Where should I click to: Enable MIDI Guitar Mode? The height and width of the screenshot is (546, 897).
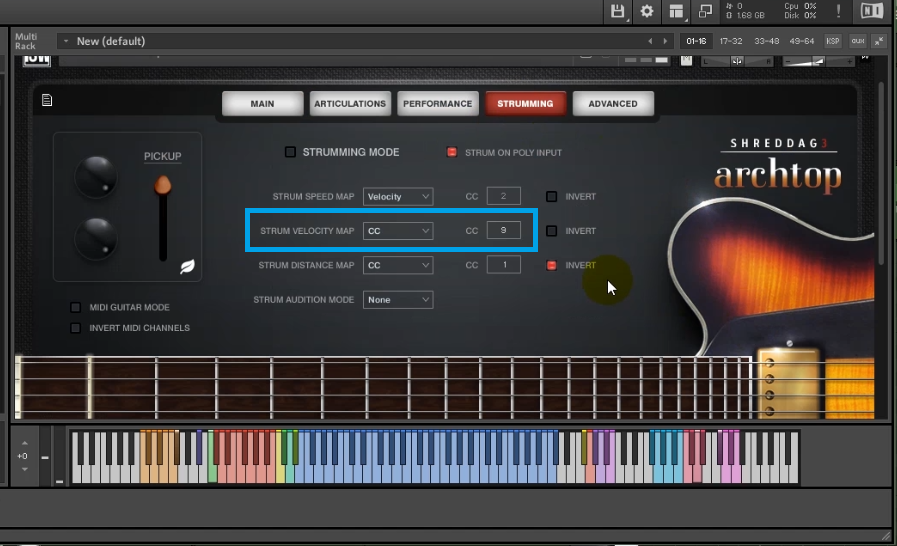[x=75, y=307]
